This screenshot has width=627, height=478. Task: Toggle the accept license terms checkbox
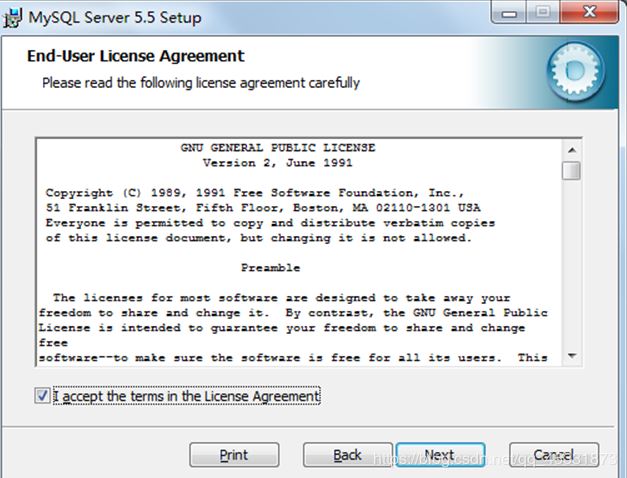[42, 396]
